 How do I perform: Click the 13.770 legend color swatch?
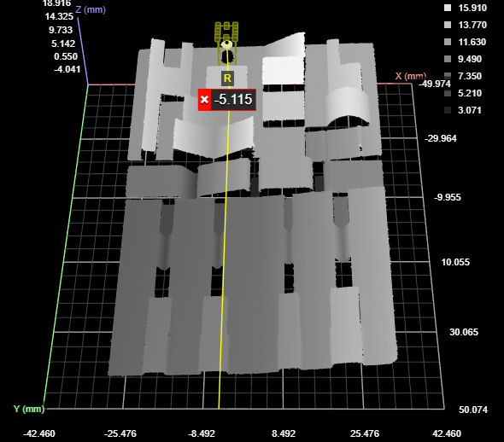[x=448, y=25]
